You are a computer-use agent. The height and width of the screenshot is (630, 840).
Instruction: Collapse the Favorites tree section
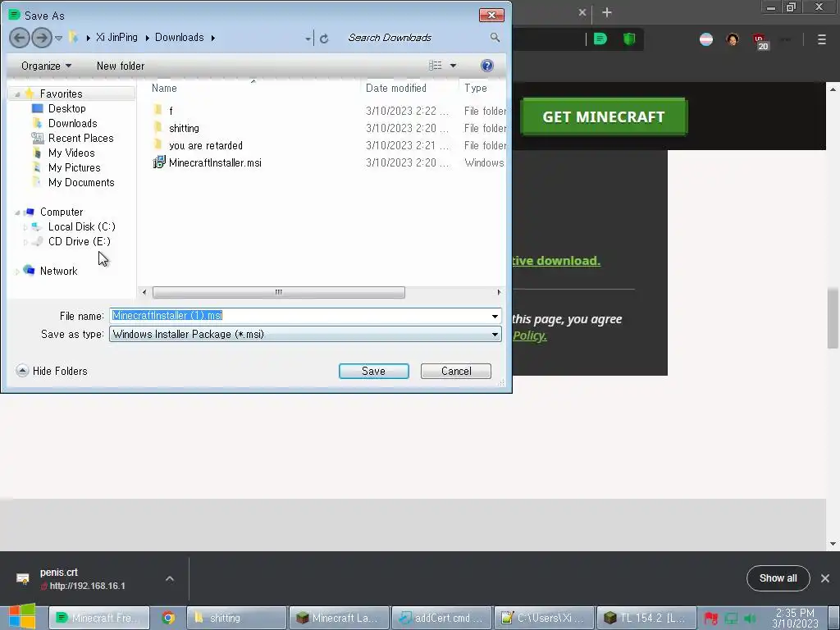17,94
